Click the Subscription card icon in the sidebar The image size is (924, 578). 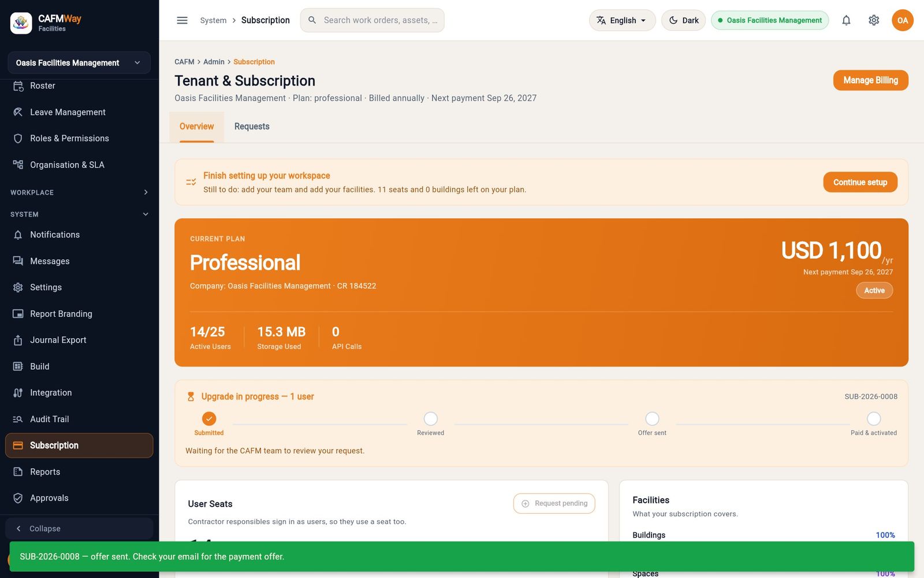tap(18, 446)
